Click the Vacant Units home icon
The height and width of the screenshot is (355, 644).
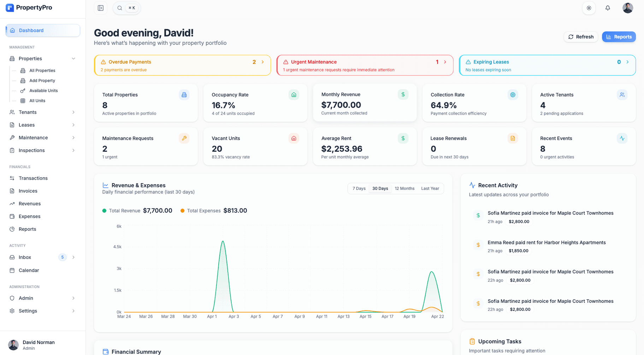coord(294,138)
